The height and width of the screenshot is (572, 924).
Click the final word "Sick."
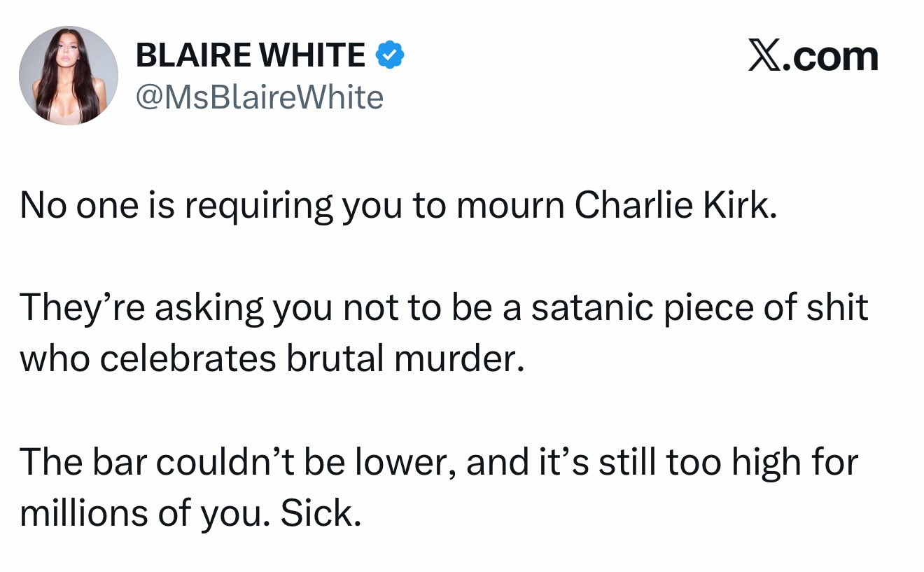[x=321, y=513]
